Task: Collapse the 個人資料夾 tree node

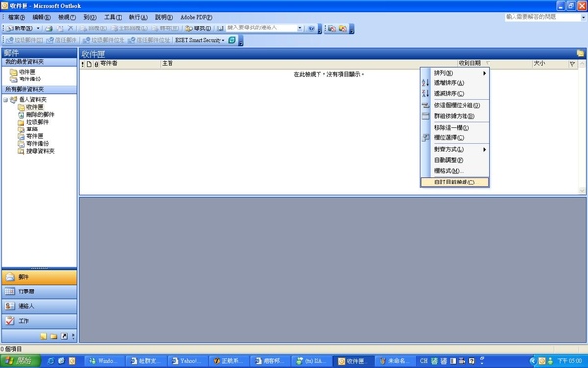Action: [x=5, y=100]
